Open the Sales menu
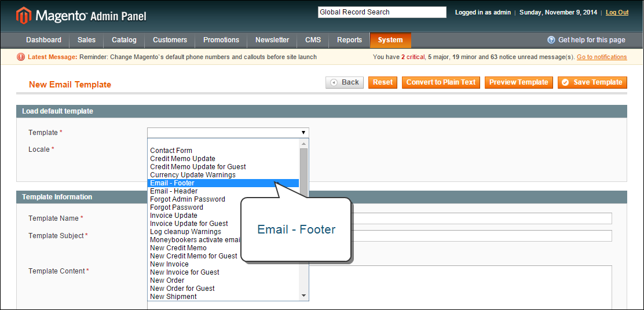Image resolution: width=644 pixels, height=310 pixels. (86, 40)
